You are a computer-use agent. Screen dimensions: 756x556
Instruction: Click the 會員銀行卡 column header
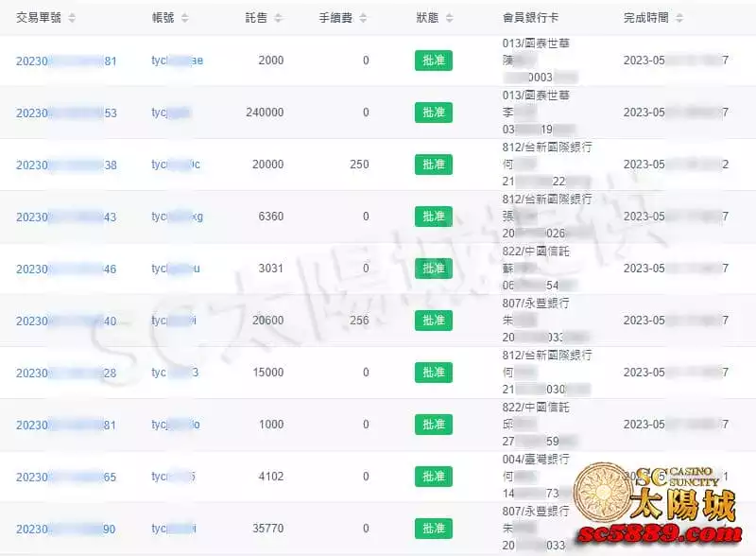point(530,18)
